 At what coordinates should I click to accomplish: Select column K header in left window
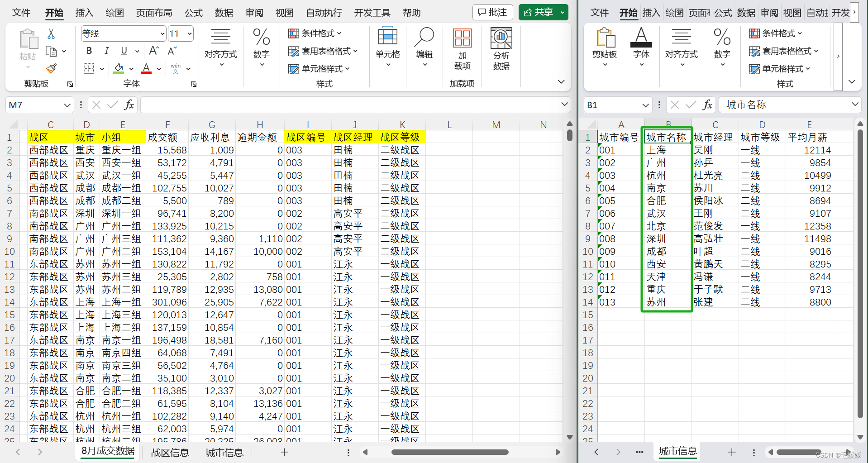402,124
